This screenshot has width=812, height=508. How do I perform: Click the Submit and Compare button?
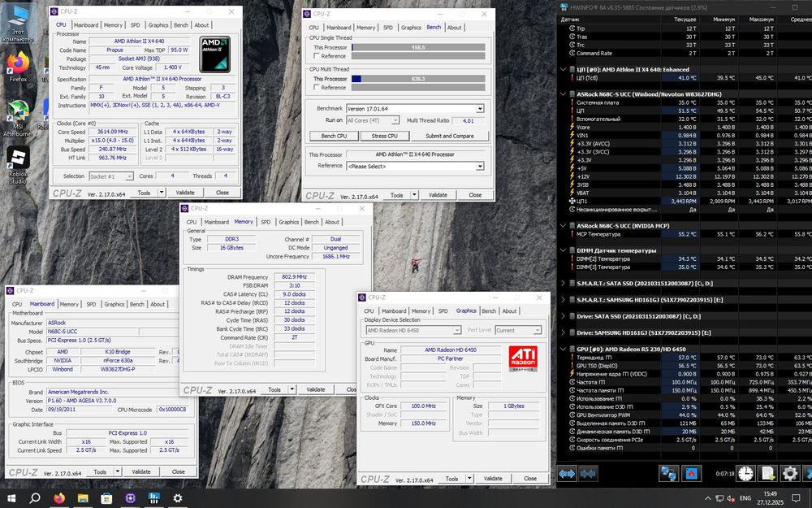click(450, 136)
